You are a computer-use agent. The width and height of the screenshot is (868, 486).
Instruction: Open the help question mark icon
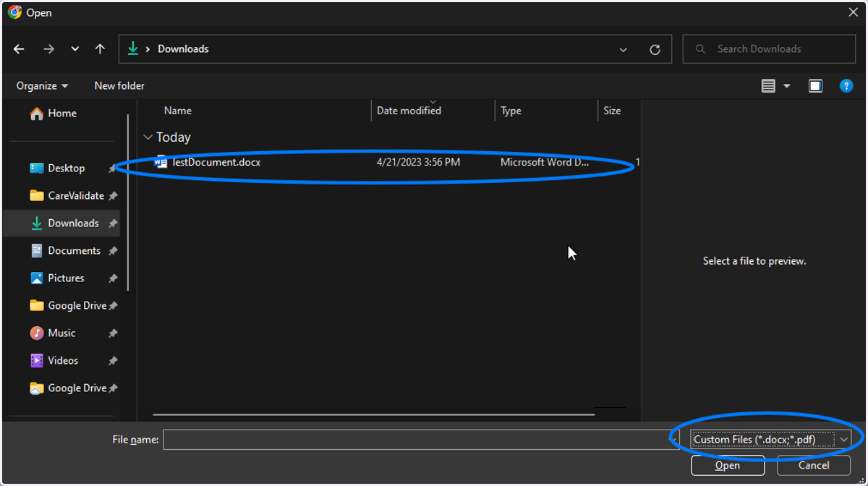[846, 86]
